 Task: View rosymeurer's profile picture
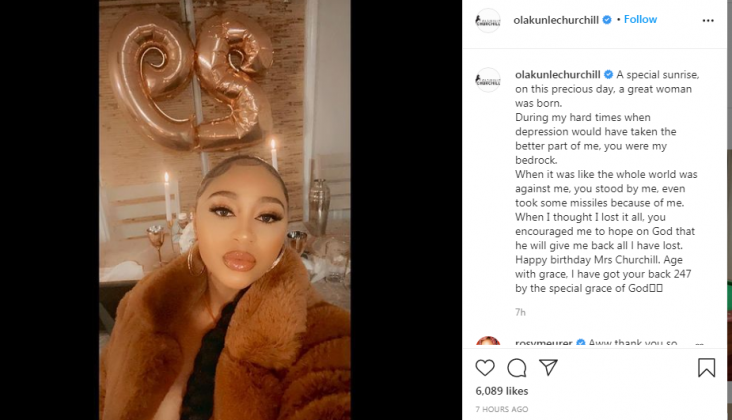coord(488,345)
